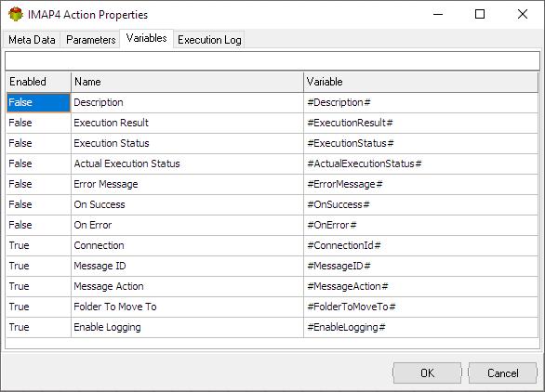Show the Execution Log tab
This screenshot has width=545, height=392.
(209, 40)
